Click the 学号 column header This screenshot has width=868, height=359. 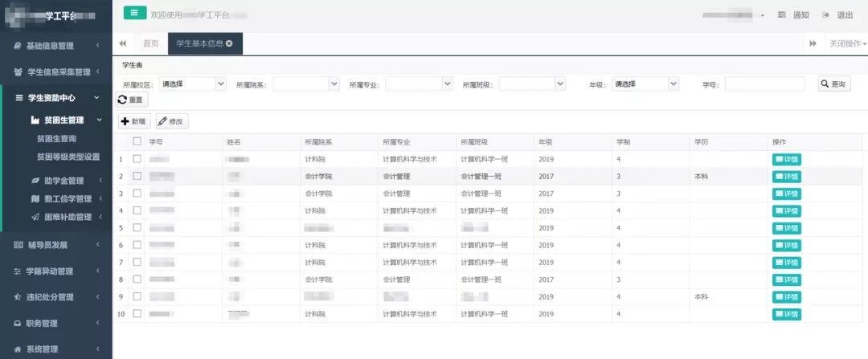click(183, 142)
